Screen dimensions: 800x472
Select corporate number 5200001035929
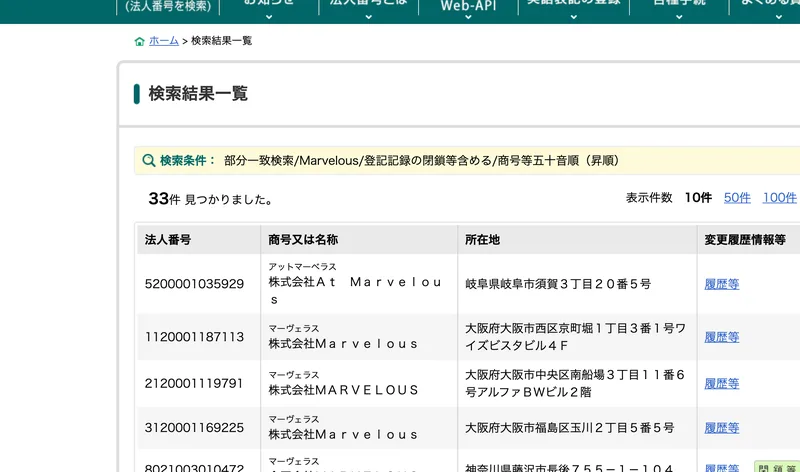tap(194, 284)
